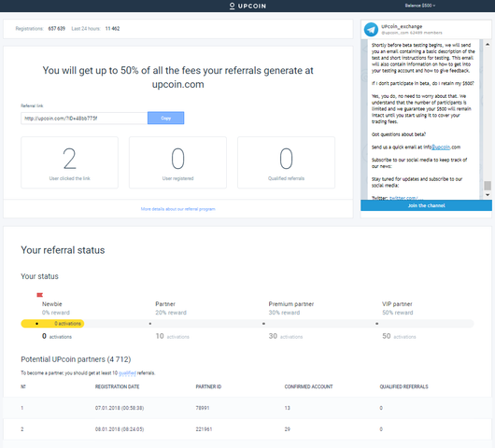This screenshot has width=495, height=448.
Task: Click the UPCOIN logo in header
Action: coord(247,6)
